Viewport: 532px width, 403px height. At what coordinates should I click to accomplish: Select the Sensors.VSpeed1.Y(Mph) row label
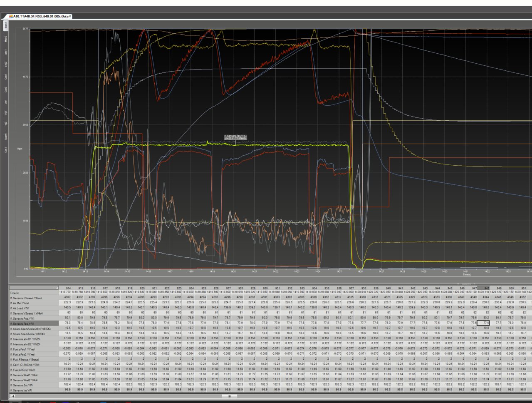34,313
